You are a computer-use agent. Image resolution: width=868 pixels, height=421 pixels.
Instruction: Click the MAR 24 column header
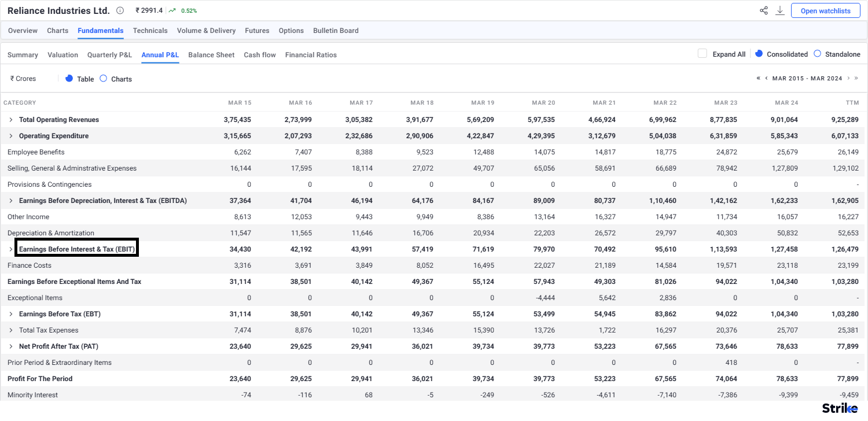pyautogui.click(x=786, y=103)
